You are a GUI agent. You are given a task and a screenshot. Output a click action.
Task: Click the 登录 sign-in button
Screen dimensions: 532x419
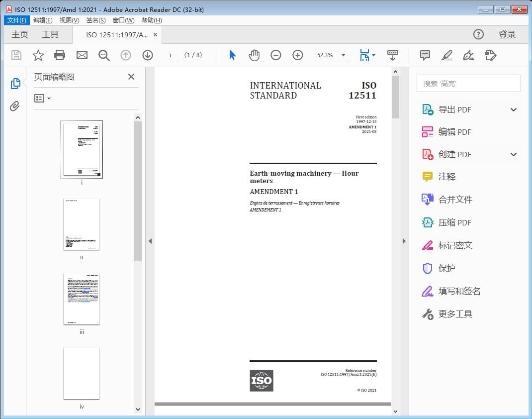pos(507,35)
